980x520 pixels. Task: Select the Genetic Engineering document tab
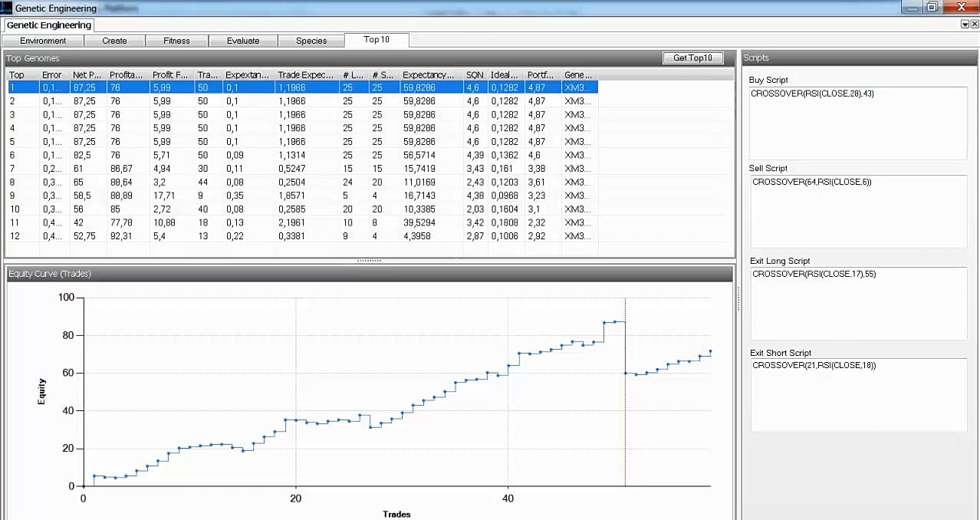[49, 25]
